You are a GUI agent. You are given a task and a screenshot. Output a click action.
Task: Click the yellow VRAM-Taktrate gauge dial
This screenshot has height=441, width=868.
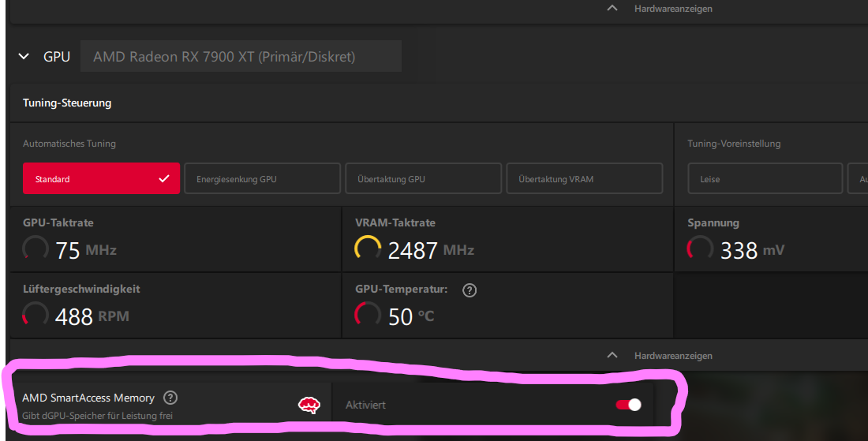[x=368, y=248]
